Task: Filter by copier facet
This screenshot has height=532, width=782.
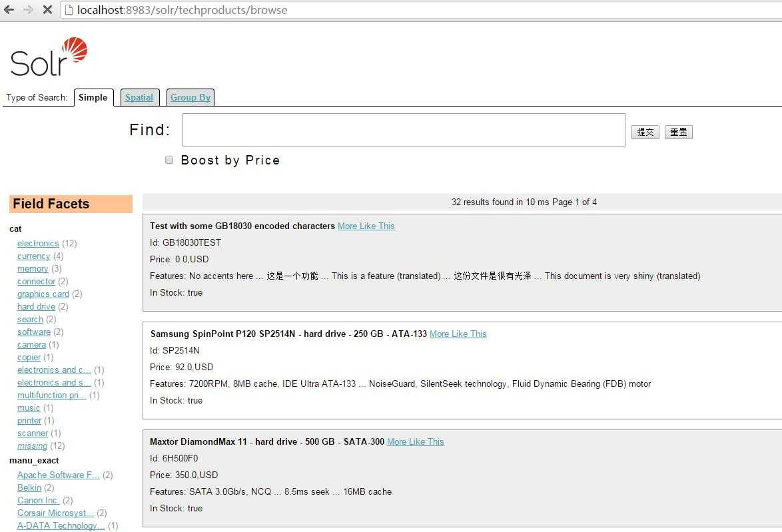Action: (x=29, y=358)
